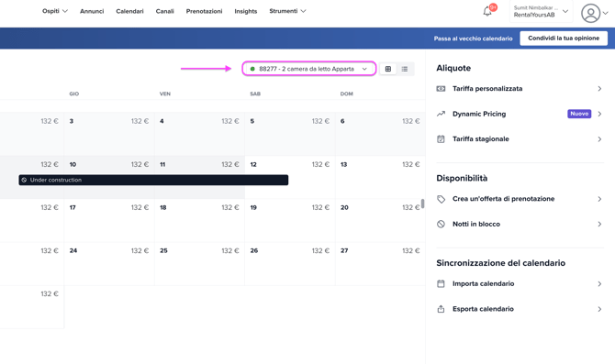Select calendar day 6

point(380,134)
